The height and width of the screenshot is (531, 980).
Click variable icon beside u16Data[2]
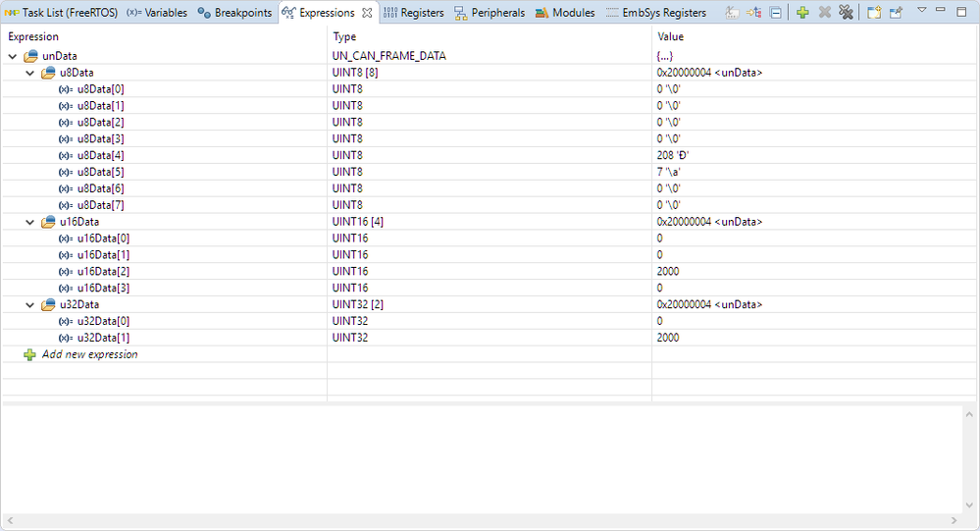66,272
